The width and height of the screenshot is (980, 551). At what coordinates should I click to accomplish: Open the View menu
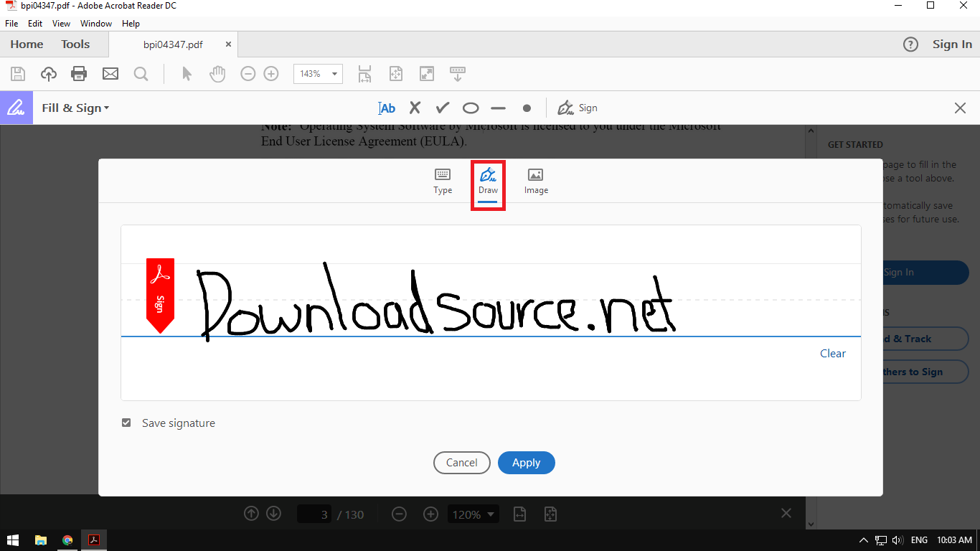62,24
